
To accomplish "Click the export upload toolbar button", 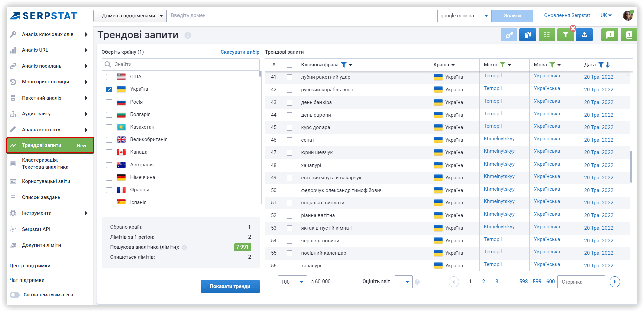I will (x=584, y=35).
